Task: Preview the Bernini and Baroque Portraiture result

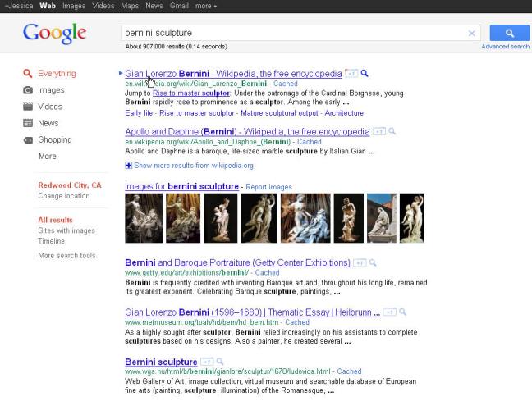Action: [373, 263]
